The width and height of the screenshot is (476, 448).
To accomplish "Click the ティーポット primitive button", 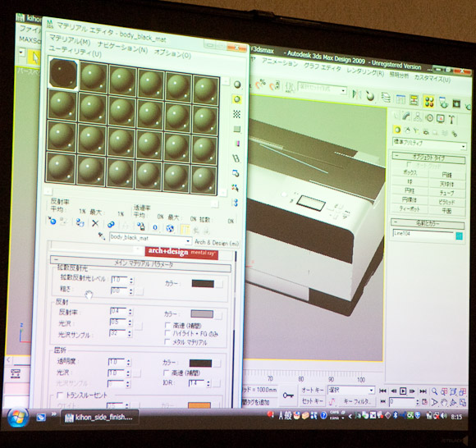I will coord(409,209).
